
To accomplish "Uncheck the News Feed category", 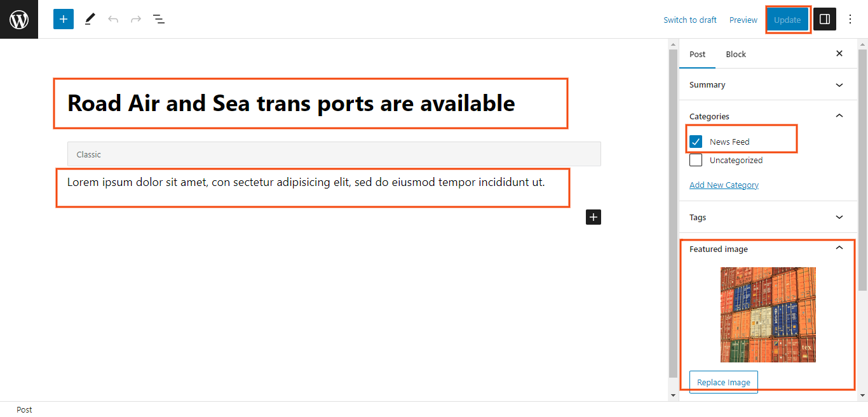I will (696, 142).
